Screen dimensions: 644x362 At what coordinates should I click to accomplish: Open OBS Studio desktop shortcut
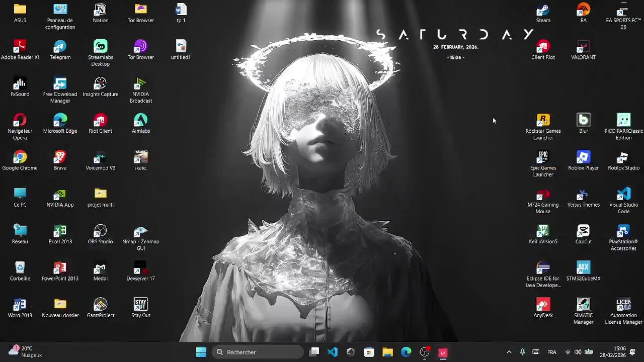[x=100, y=234]
